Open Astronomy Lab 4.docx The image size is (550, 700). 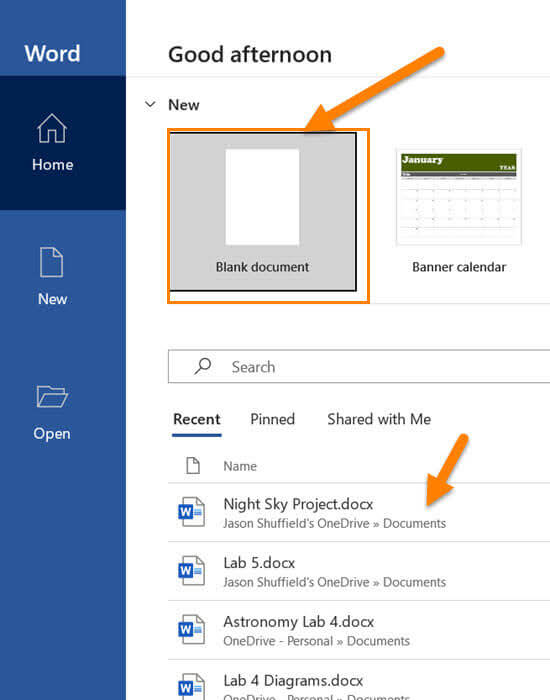(x=359, y=630)
